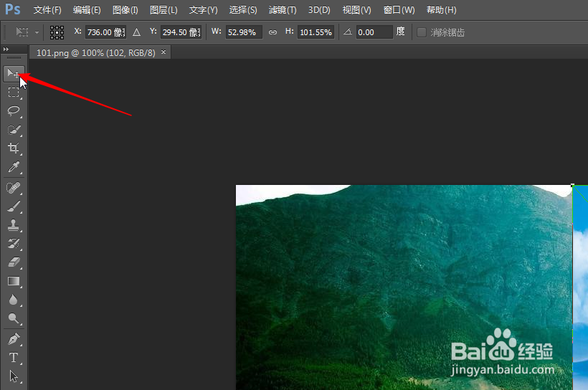This screenshot has width=588, height=390.
Task: Select the Eyedropper tool
Action: [14, 167]
